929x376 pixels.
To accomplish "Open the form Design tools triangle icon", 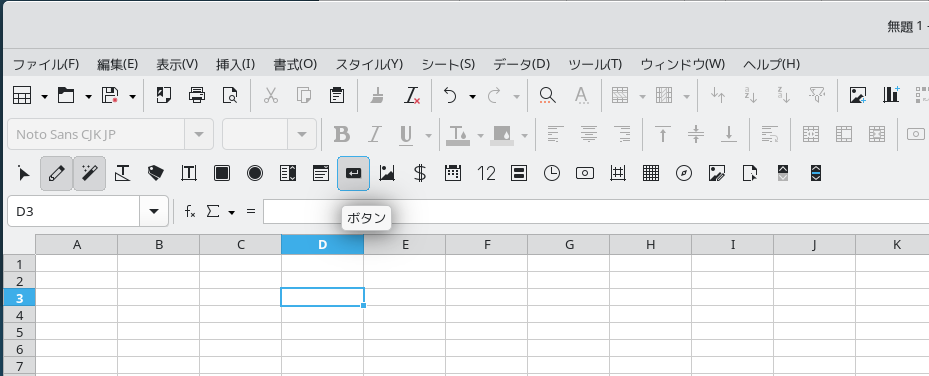I will click(123, 173).
